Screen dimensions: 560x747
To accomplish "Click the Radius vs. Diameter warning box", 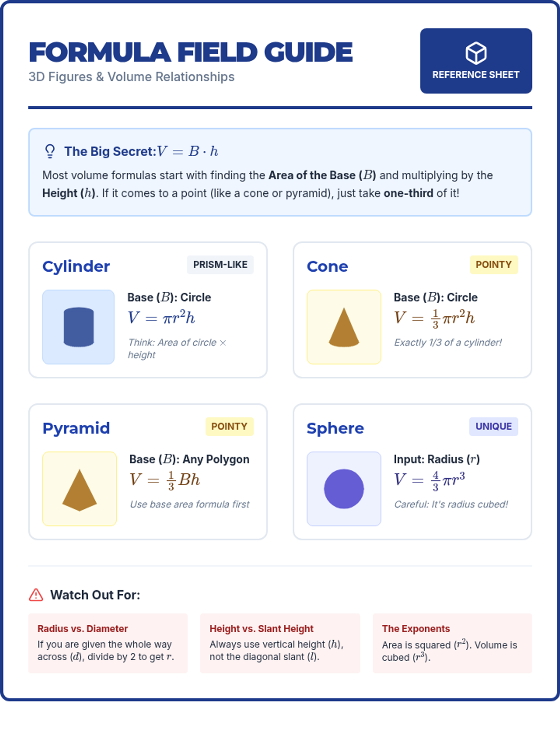I will [x=108, y=643].
